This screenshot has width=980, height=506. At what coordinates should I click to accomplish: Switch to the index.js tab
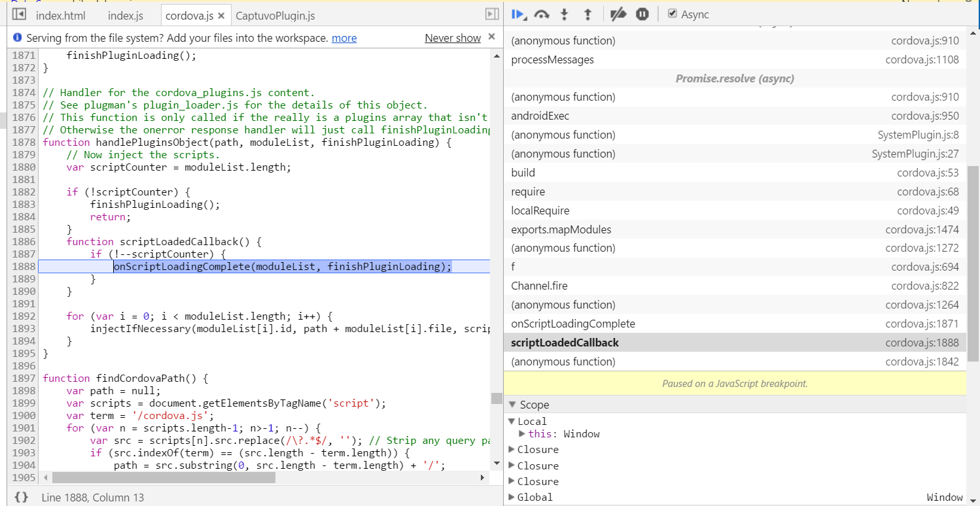(x=125, y=15)
